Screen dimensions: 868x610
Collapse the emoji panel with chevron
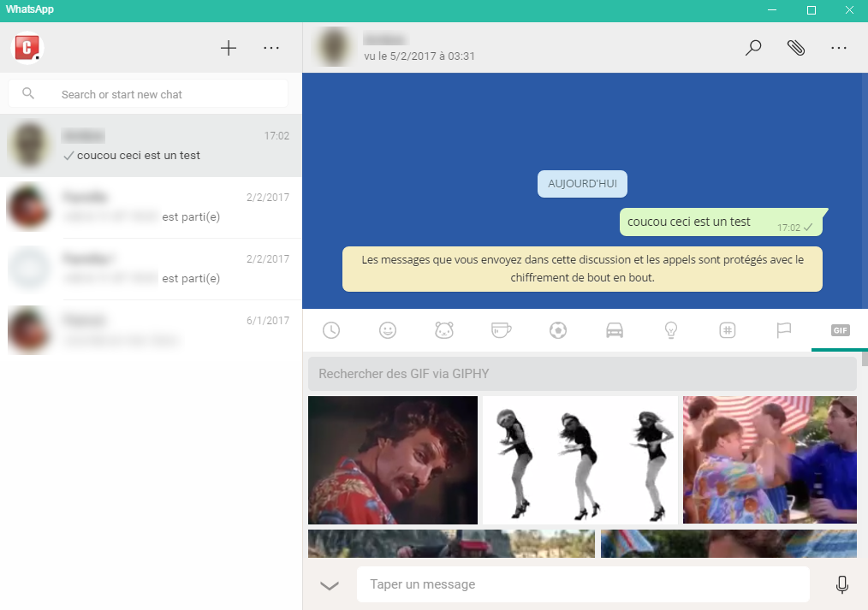(x=330, y=585)
